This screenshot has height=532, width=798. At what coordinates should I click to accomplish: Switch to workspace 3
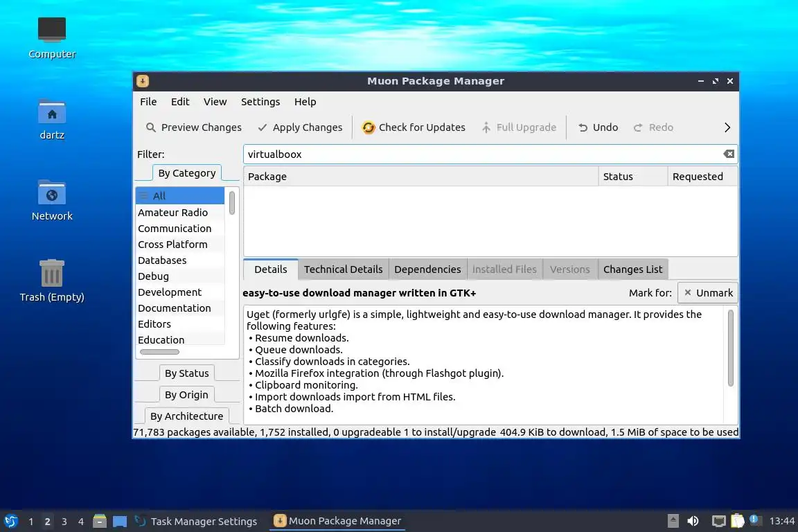click(64, 522)
